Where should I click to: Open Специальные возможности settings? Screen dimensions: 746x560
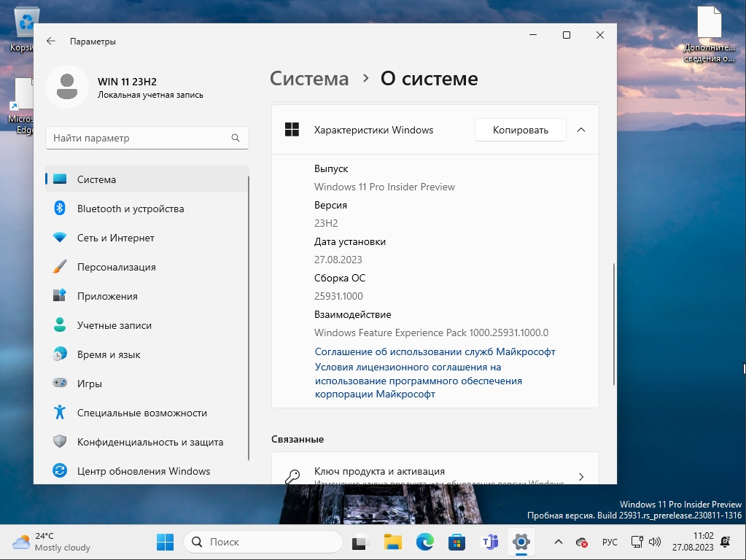[147, 413]
